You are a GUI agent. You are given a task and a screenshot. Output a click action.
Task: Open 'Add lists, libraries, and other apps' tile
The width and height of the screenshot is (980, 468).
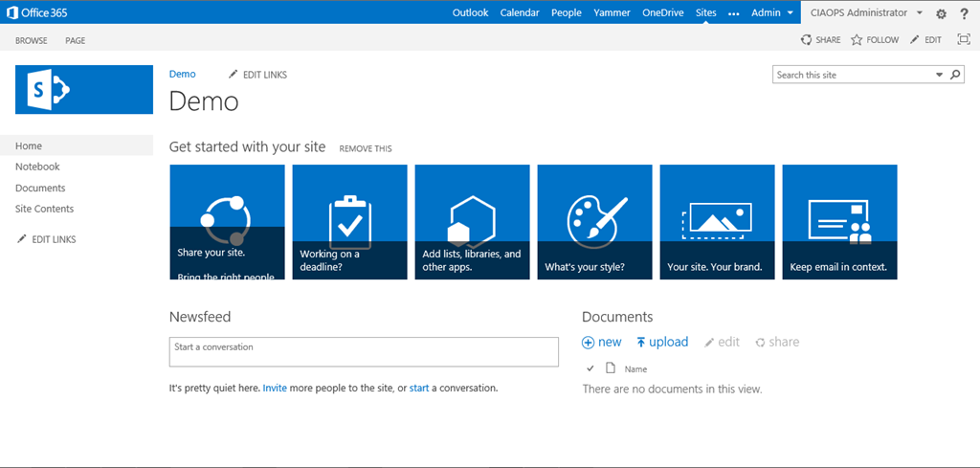[472, 222]
